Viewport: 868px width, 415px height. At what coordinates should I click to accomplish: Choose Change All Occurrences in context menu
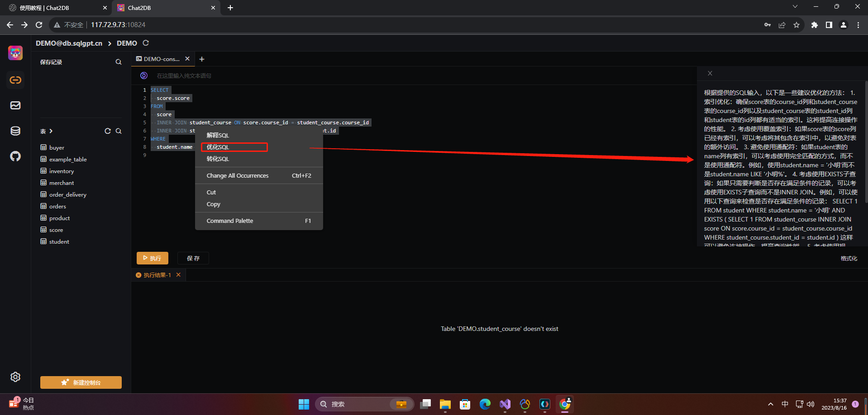(x=259, y=175)
